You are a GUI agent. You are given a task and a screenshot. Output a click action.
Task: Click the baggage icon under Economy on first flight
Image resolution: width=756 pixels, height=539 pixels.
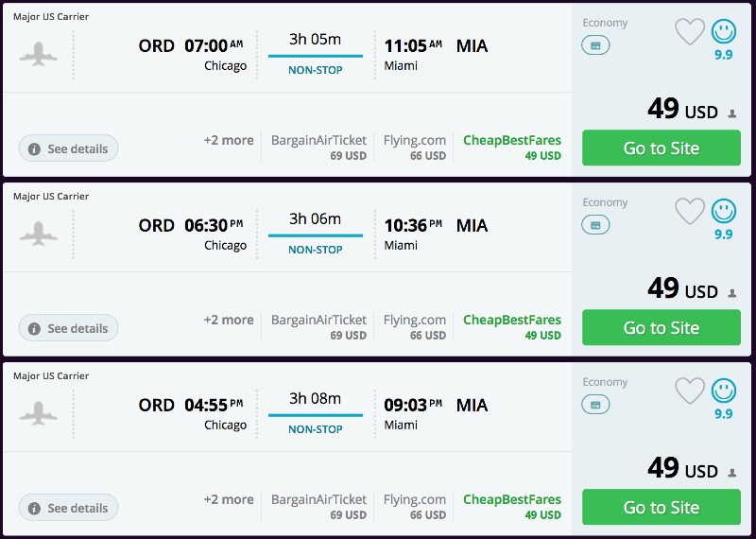[595, 45]
